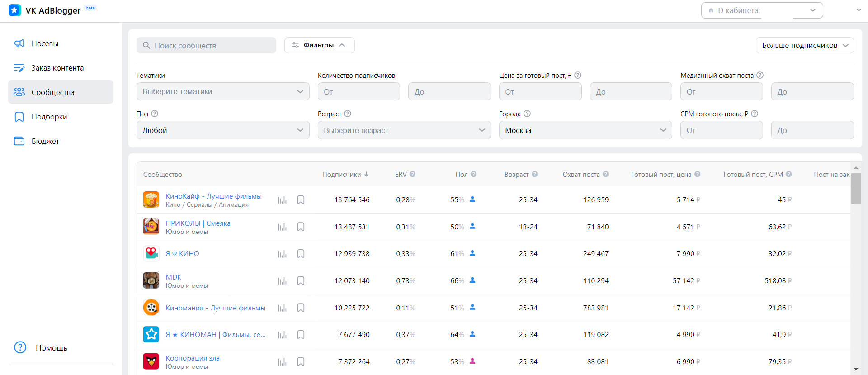Bookmark the Киномания community

coord(301,308)
